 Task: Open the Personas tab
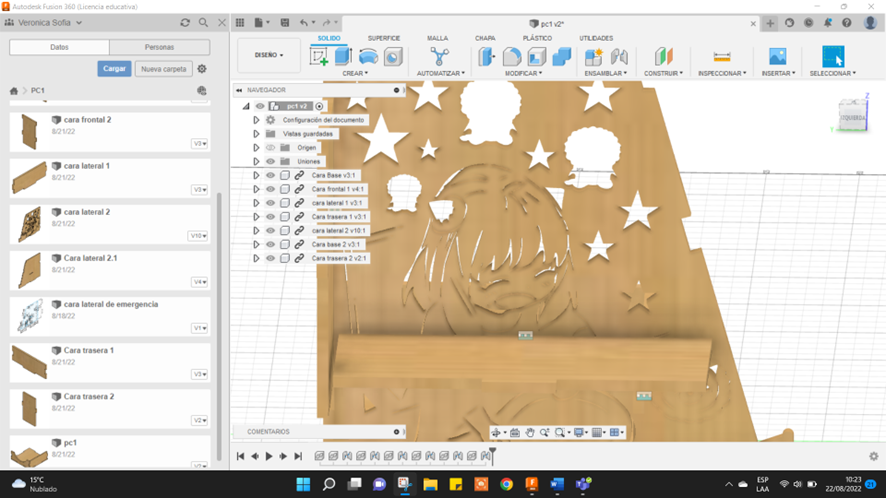coord(159,47)
